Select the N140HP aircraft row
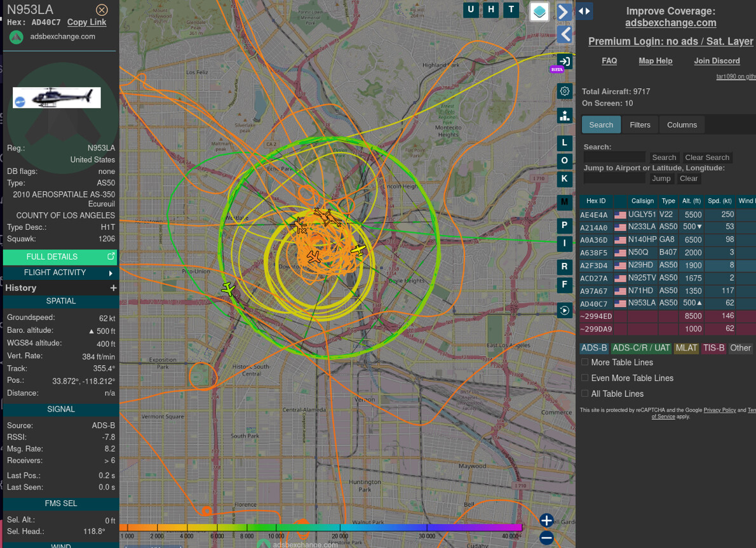Image resolution: width=756 pixels, height=548 pixels. tap(668, 240)
